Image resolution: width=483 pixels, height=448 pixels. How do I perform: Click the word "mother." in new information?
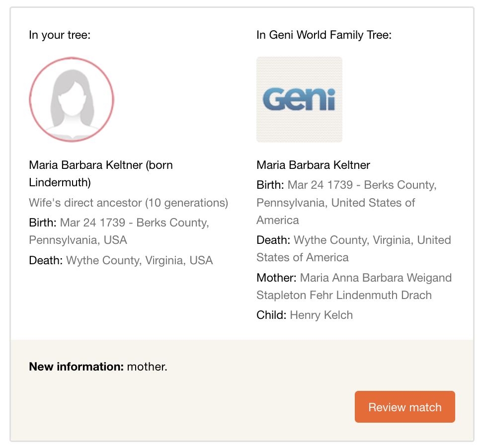pos(147,367)
